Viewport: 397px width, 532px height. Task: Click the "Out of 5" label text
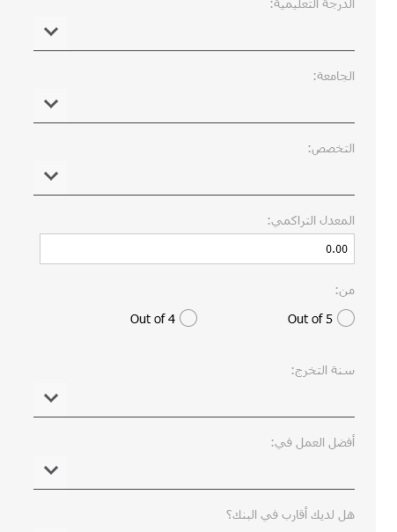pyautogui.click(x=310, y=319)
